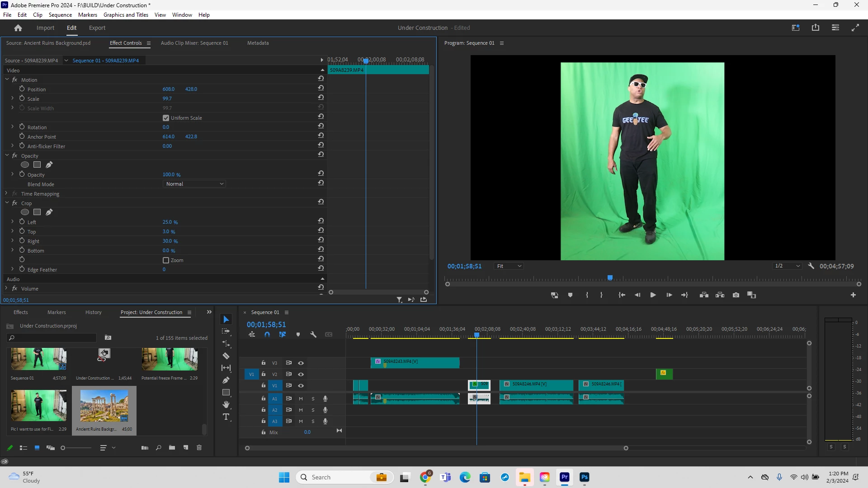Viewport: 868px width, 488px height.
Task: Hide the V3 track output
Action: (x=301, y=363)
